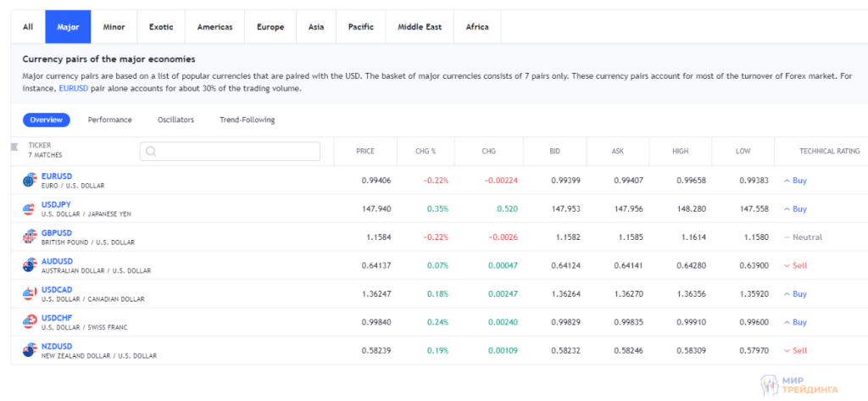Screen dimensions: 868x401
Task: Select the Performance view
Action: (x=110, y=120)
